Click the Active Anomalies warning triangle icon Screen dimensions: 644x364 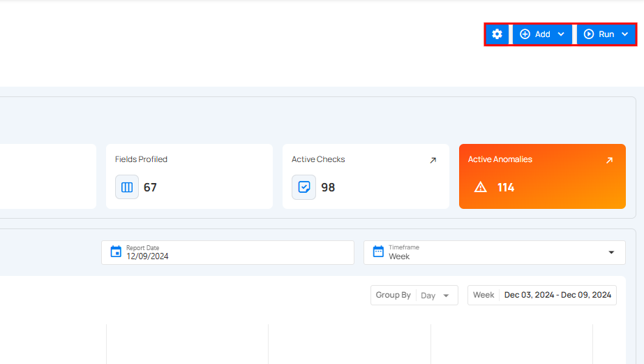480,187
